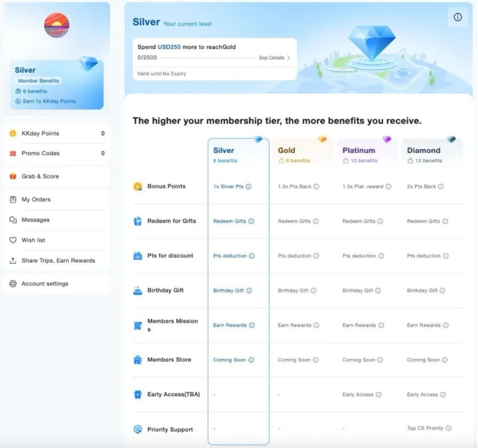Image resolution: width=478 pixels, height=448 pixels.
Task: Click the profile avatar picture
Action: click(x=56, y=25)
